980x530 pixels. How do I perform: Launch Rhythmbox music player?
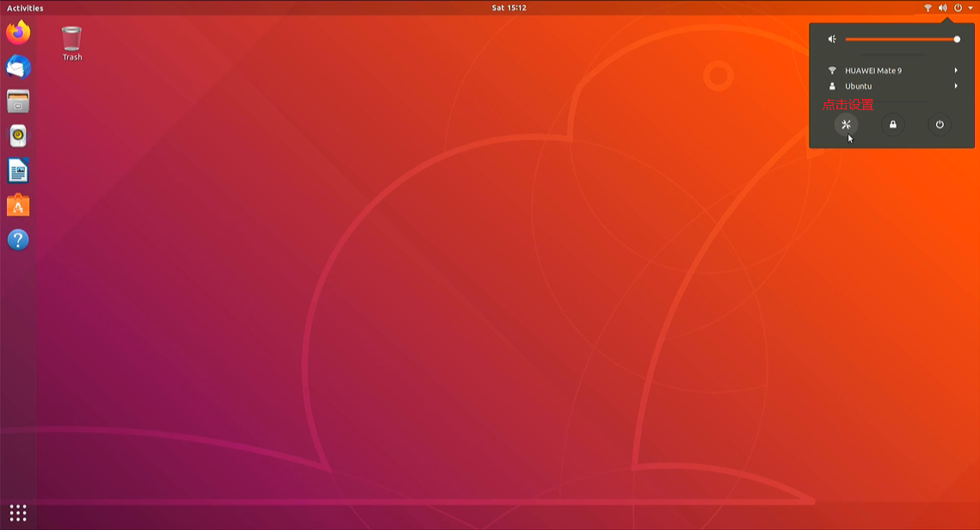(x=18, y=136)
